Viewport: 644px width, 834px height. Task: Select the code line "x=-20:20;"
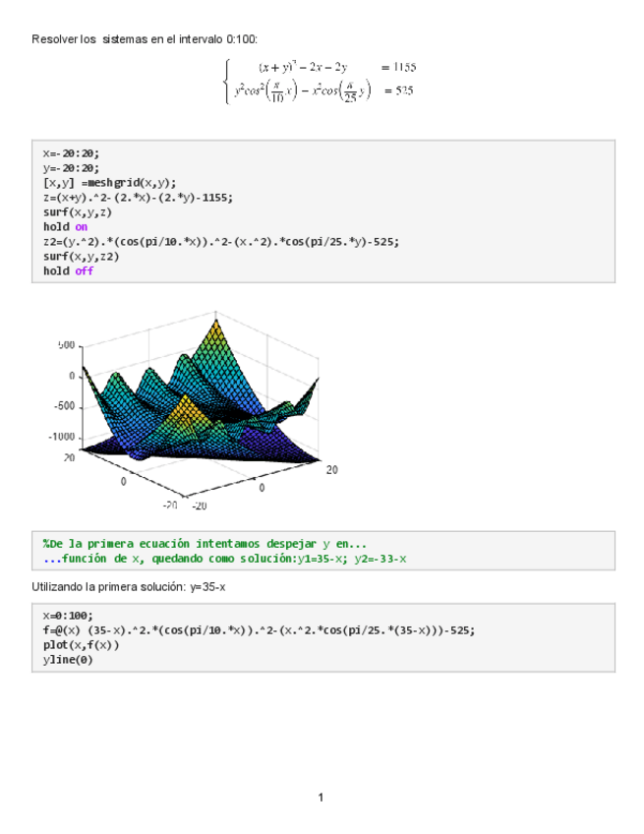pyautogui.click(x=71, y=153)
